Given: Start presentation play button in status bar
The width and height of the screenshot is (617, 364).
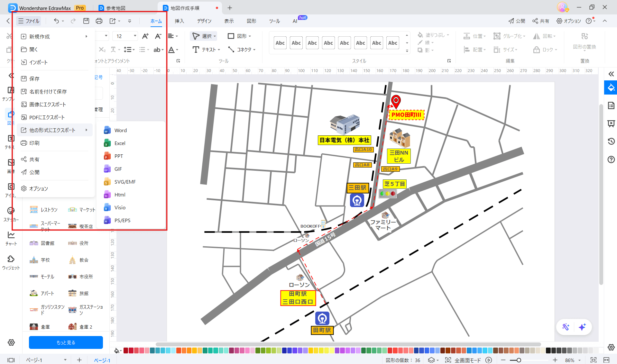Looking at the screenshot, I should point(489,360).
